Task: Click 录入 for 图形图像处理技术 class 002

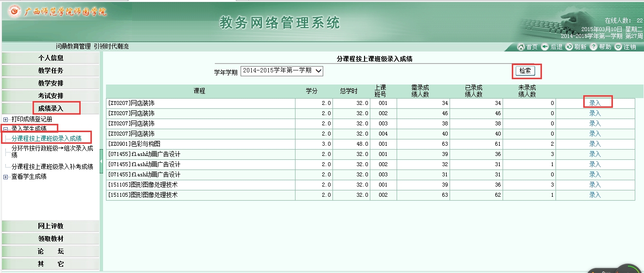Action: [x=595, y=195]
